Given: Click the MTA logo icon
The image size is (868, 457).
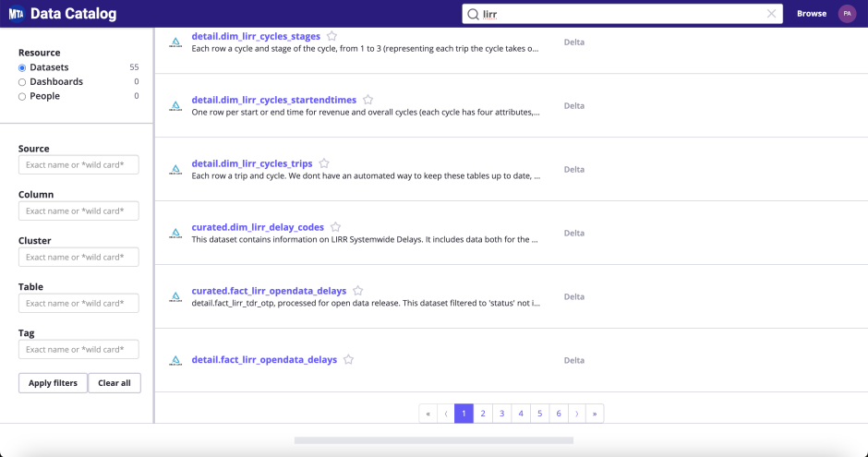Looking at the screenshot, I should pyautogui.click(x=17, y=13).
